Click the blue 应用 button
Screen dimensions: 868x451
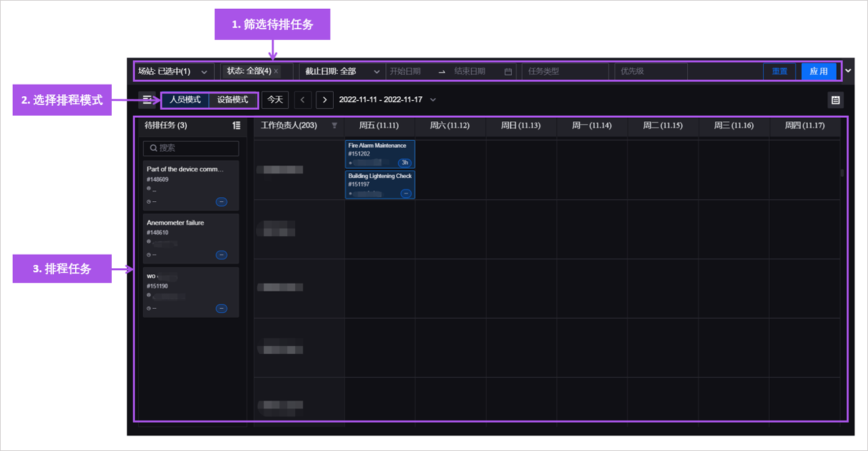click(x=819, y=70)
